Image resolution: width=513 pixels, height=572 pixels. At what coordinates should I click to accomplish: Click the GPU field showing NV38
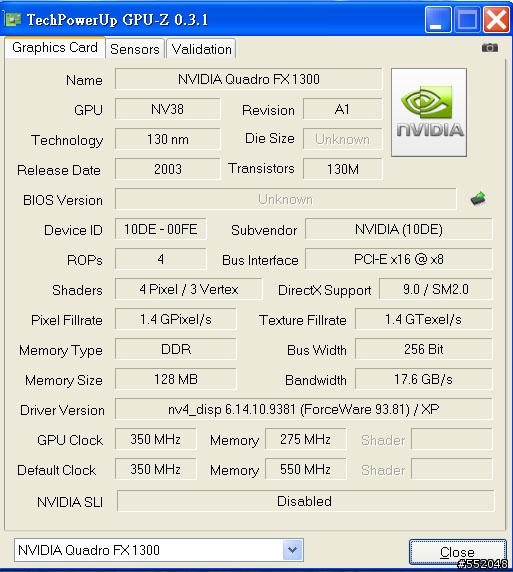coord(167,109)
